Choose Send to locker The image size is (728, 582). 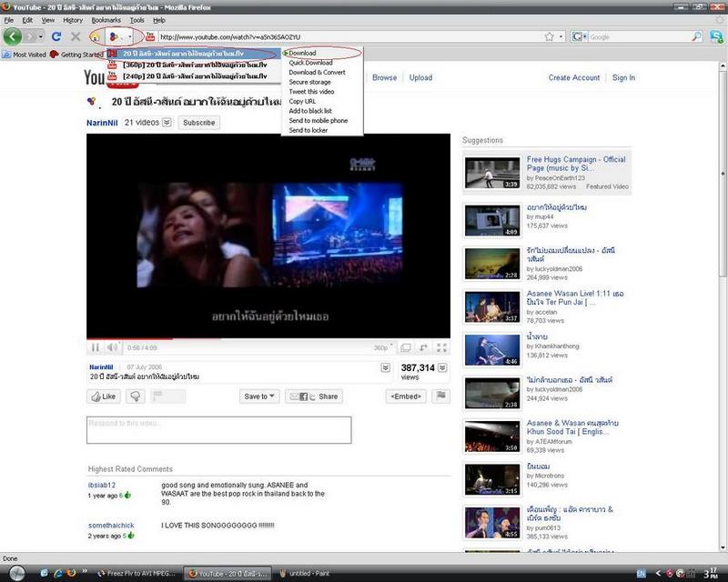pyautogui.click(x=308, y=130)
